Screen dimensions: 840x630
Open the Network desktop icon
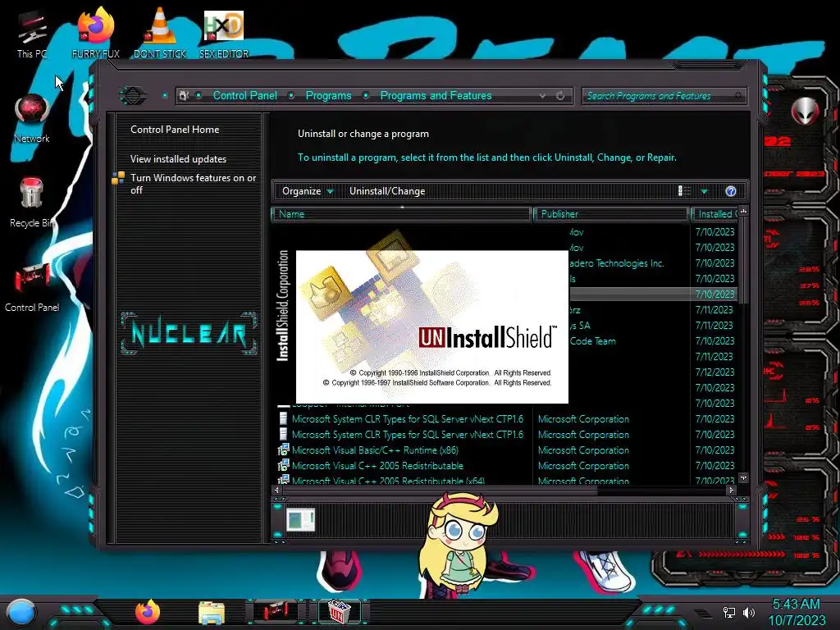tap(32, 118)
